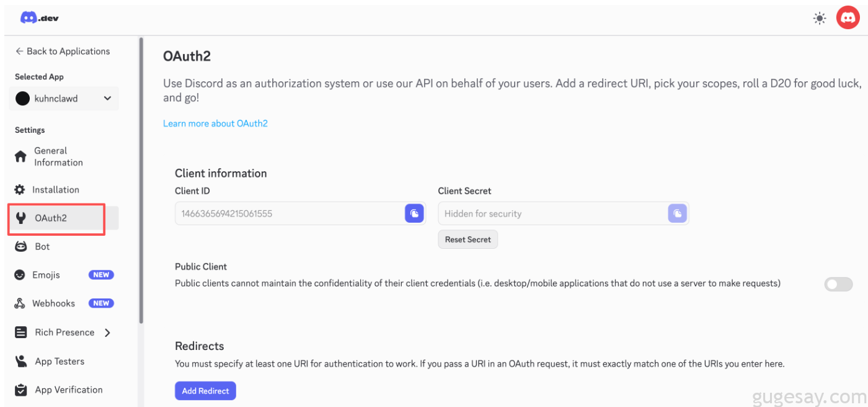Click the Installation gear icon
The image size is (868, 407).
point(20,190)
